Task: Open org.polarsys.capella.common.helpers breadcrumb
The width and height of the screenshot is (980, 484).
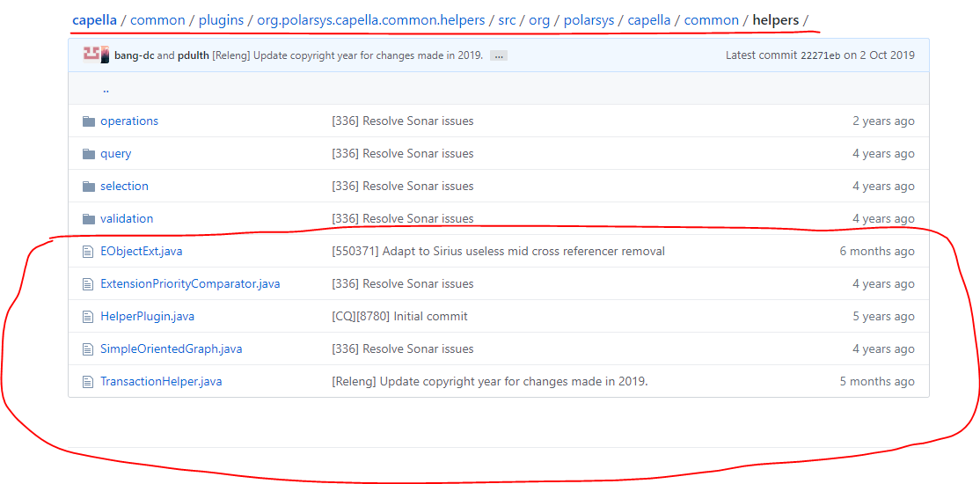Action: click(371, 20)
